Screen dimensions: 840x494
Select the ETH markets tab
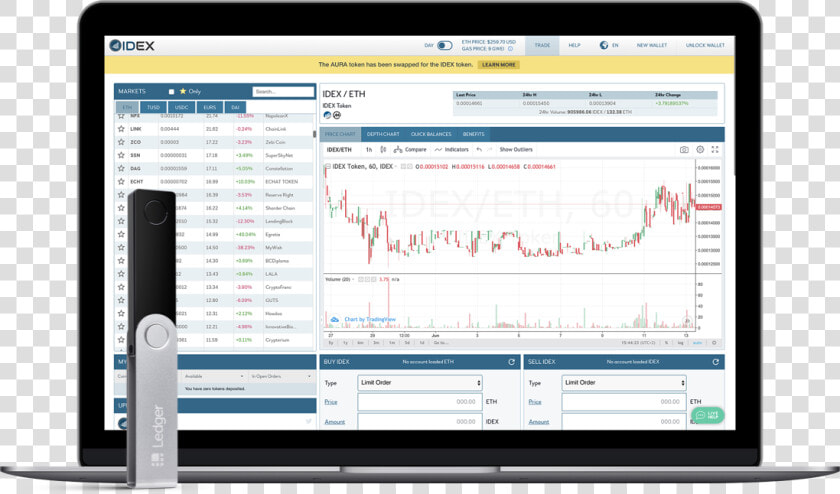[x=128, y=107]
